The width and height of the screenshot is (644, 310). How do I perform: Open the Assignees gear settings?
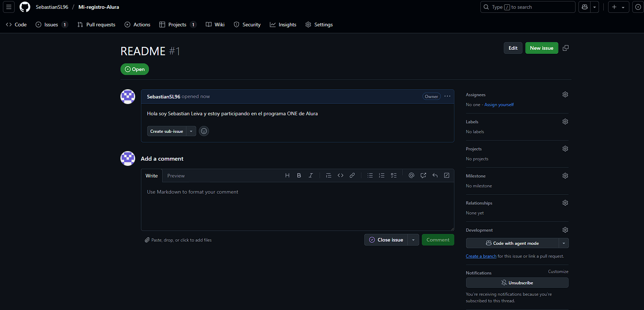565,94
